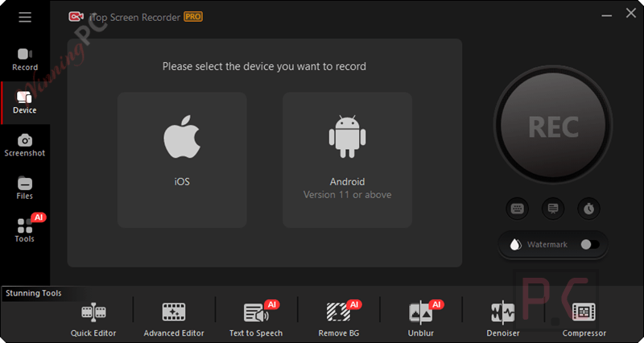This screenshot has width=644, height=343.
Task: Open the Screenshot section
Action: point(25,146)
